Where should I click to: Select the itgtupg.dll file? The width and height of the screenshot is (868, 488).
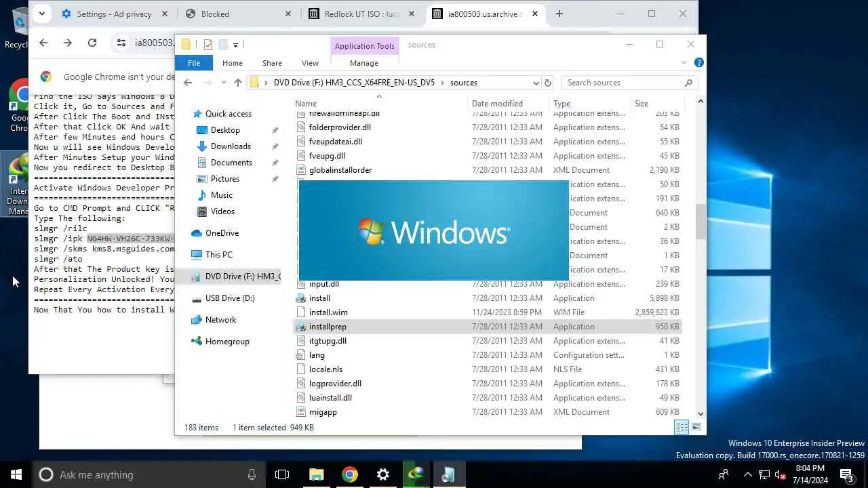click(328, 341)
